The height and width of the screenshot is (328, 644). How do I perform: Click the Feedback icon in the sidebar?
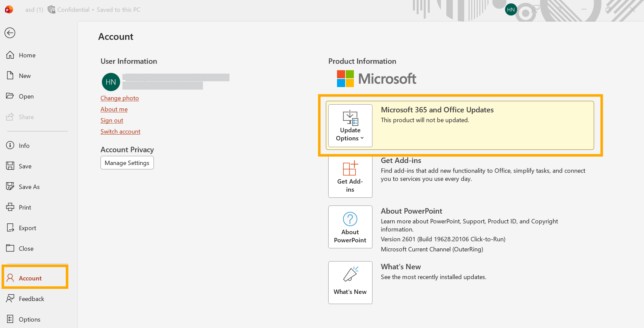tap(10, 298)
